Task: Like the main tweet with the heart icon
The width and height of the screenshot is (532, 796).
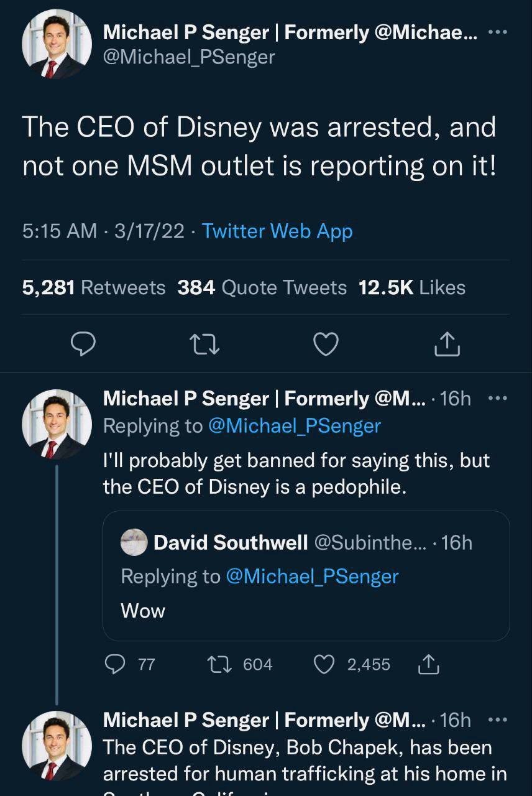Action: 326,343
